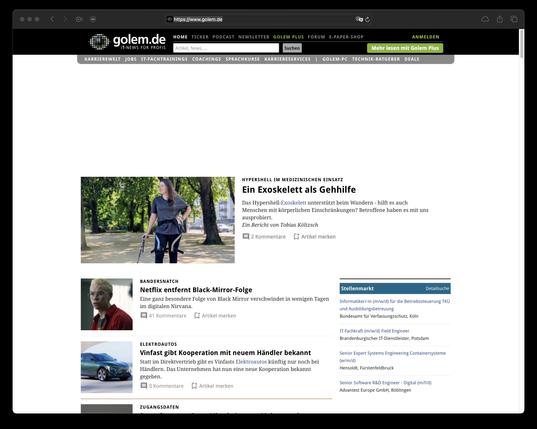Click the browser back arrow

pyautogui.click(x=52, y=20)
